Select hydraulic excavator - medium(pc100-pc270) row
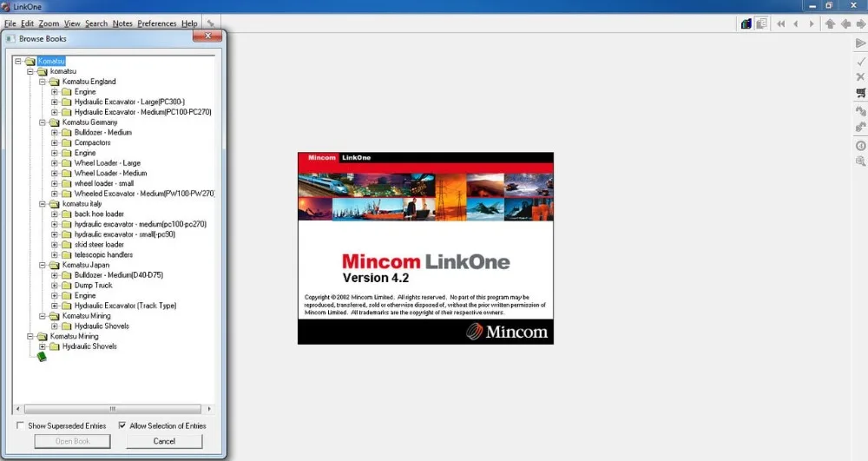 click(141, 224)
